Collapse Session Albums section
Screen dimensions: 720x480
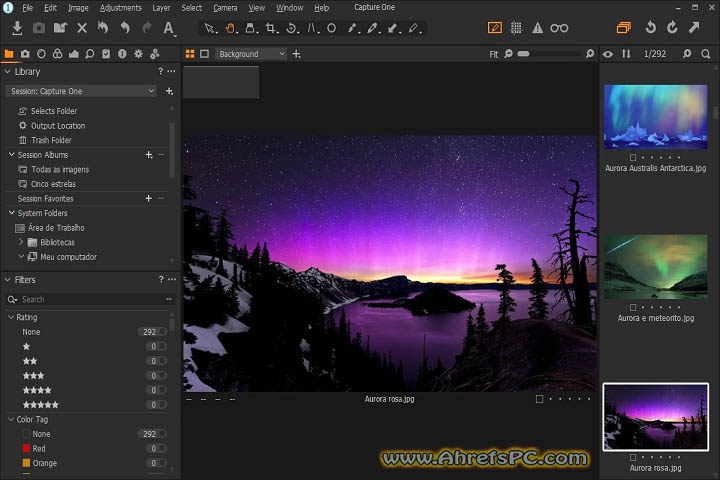pos(11,155)
